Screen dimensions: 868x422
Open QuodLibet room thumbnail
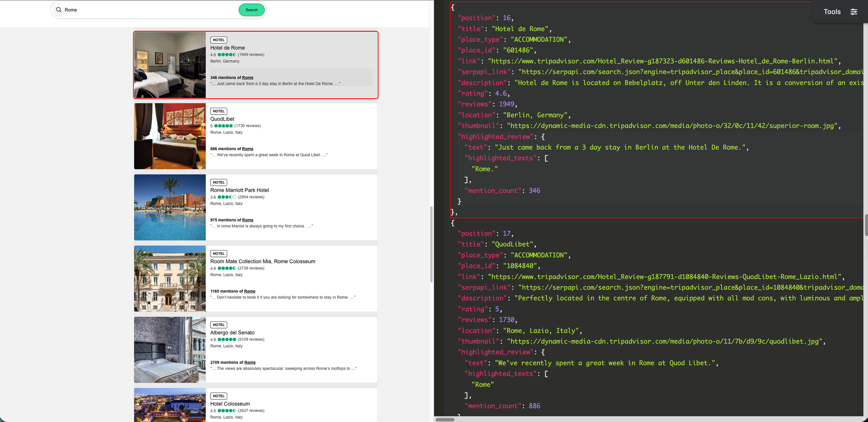point(170,136)
